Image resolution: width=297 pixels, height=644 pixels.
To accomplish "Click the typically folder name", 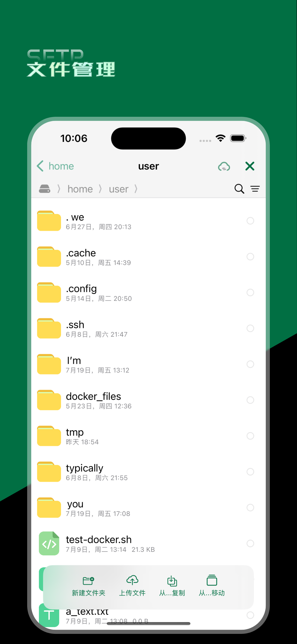I will [84, 468].
